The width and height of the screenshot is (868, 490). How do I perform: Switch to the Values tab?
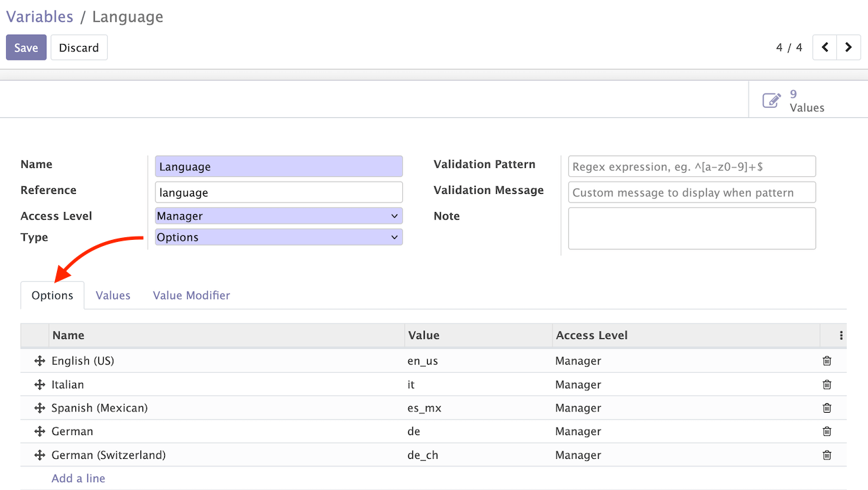113,295
